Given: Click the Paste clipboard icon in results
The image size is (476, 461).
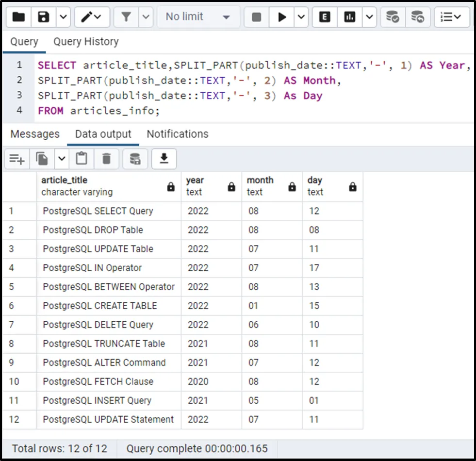Looking at the screenshot, I should click(x=82, y=159).
